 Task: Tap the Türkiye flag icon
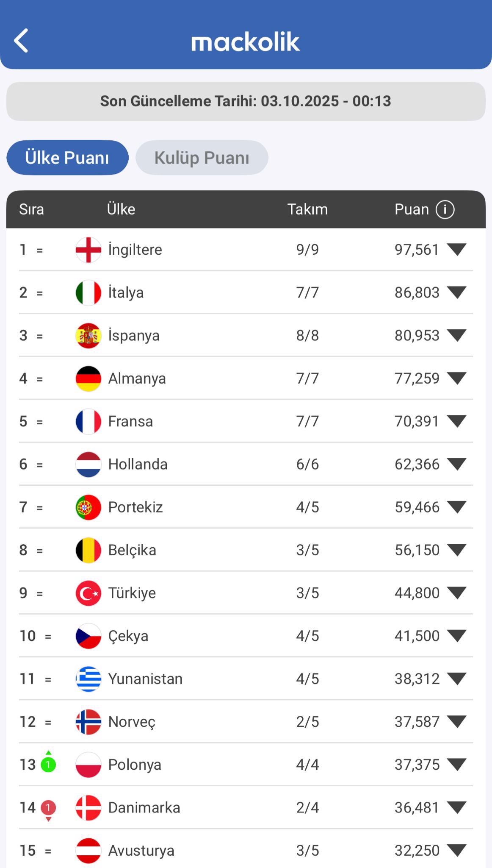coord(88,593)
